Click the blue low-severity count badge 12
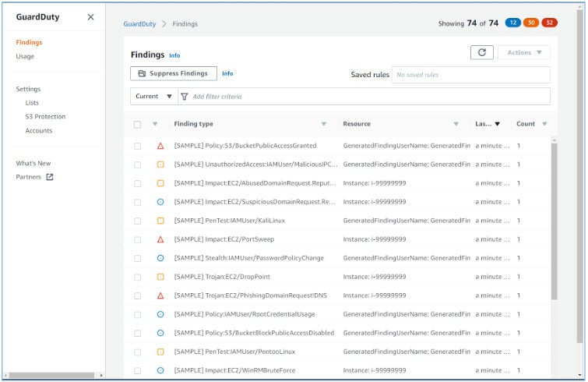588x382 pixels. tap(513, 23)
